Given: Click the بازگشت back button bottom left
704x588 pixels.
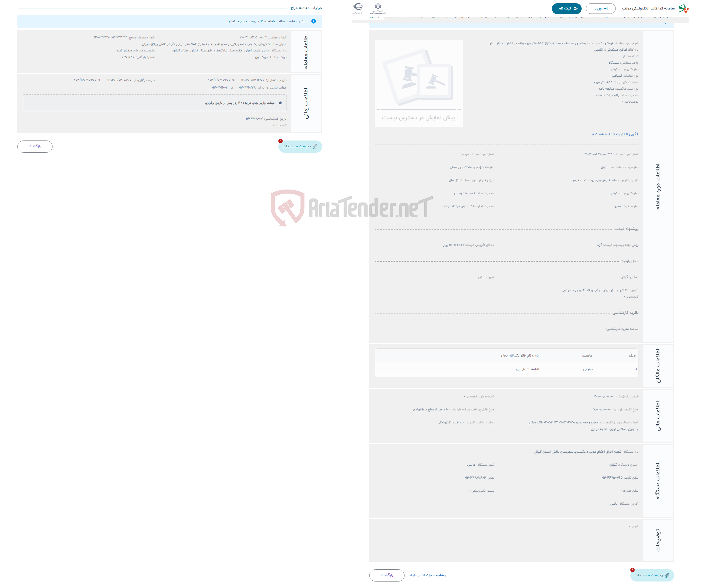Looking at the screenshot, I should 35,147.
